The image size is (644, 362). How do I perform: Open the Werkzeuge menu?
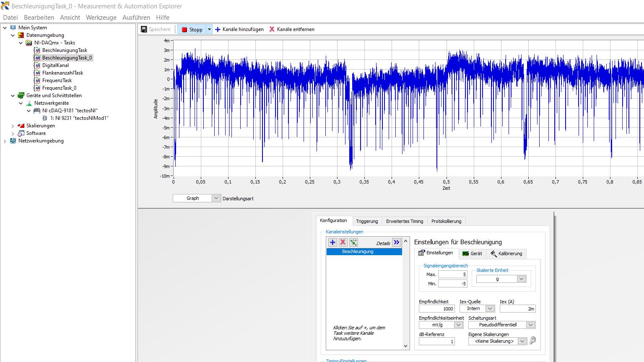pyautogui.click(x=101, y=18)
